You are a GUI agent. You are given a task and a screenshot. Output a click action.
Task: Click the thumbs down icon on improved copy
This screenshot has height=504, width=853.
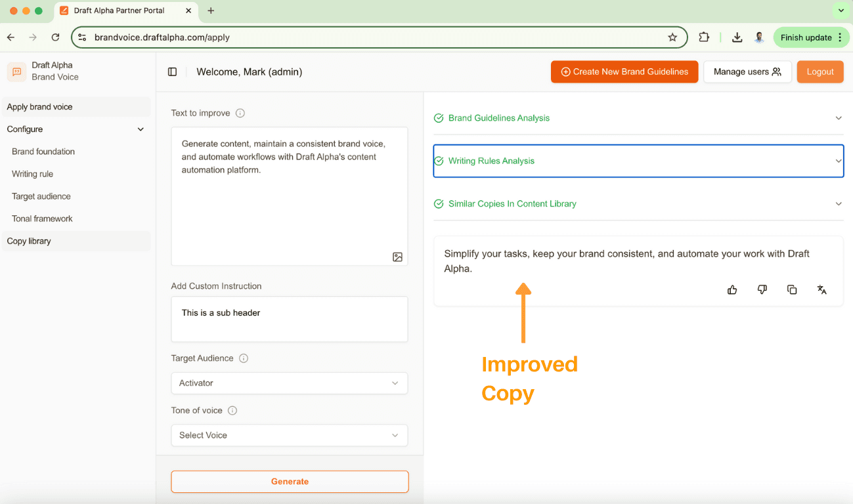coord(762,289)
